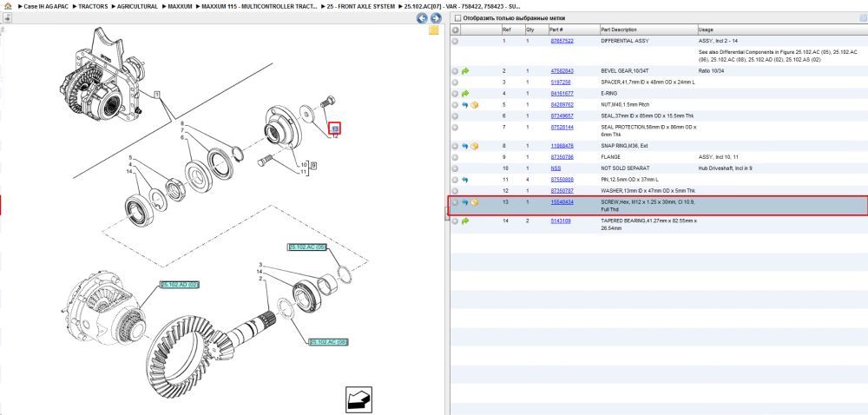Click Usage column header
The image size is (868, 415).
782,30
